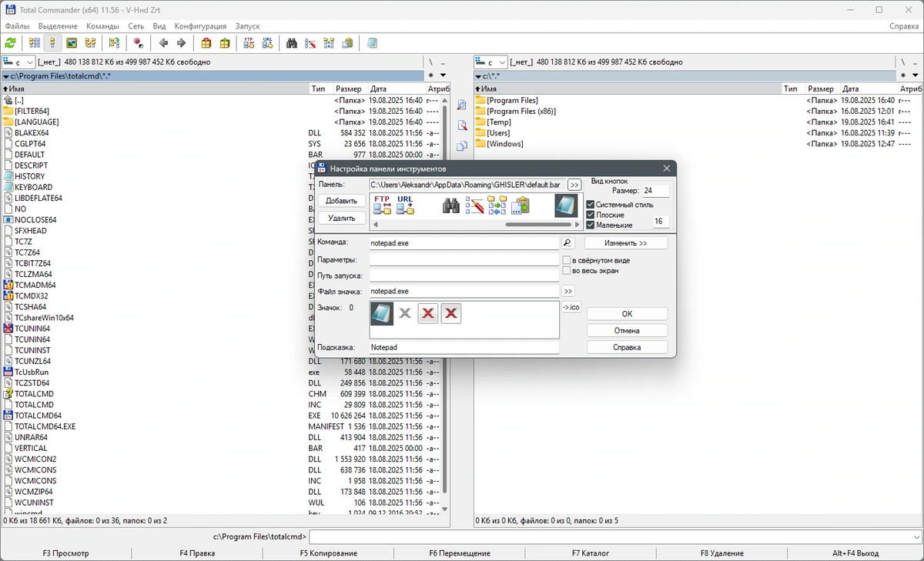Screen dimensions: 924x561
Task: Enable the в свёрнутом виде checkbox
Action: click(x=567, y=260)
